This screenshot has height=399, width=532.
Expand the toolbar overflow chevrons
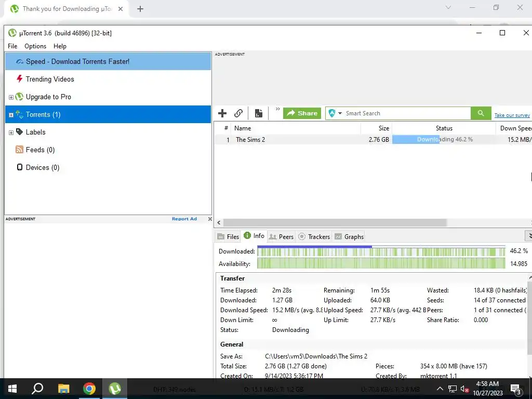(x=277, y=109)
